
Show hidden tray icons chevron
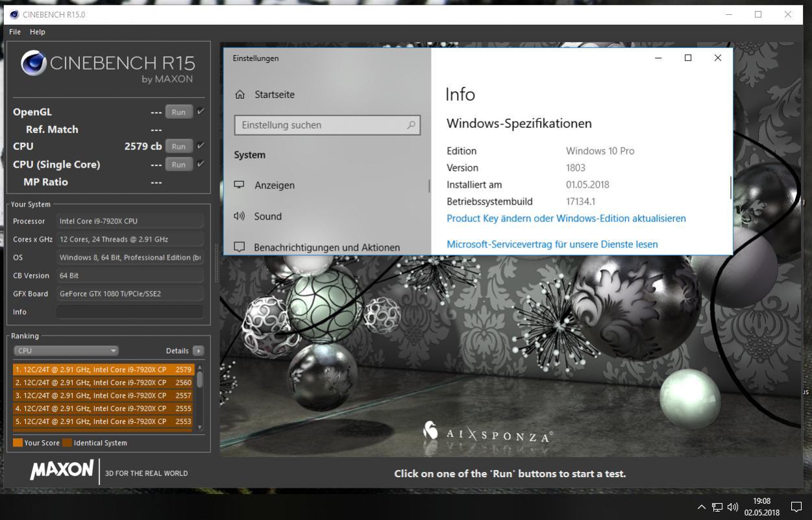click(x=701, y=507)
